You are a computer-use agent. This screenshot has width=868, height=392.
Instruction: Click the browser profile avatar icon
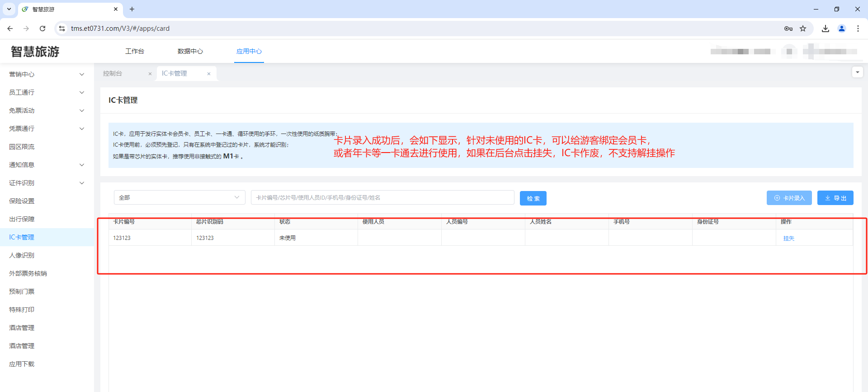842,29
